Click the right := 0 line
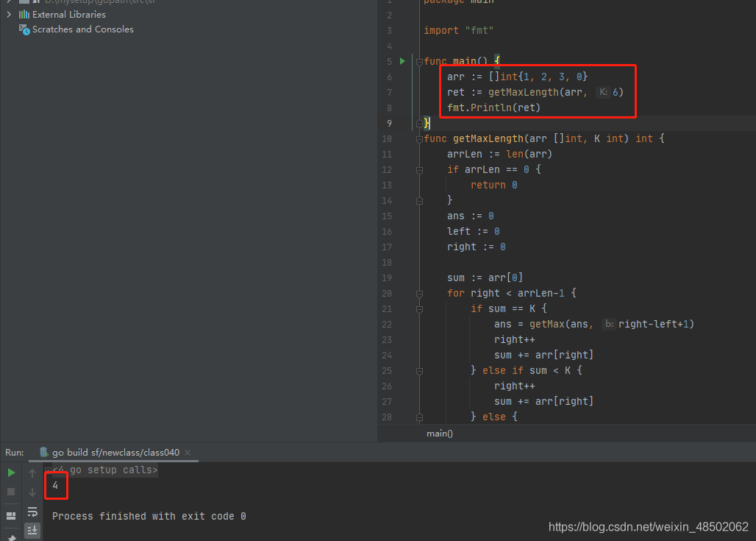This screenshot has height=541, width=756. [476, 247]
